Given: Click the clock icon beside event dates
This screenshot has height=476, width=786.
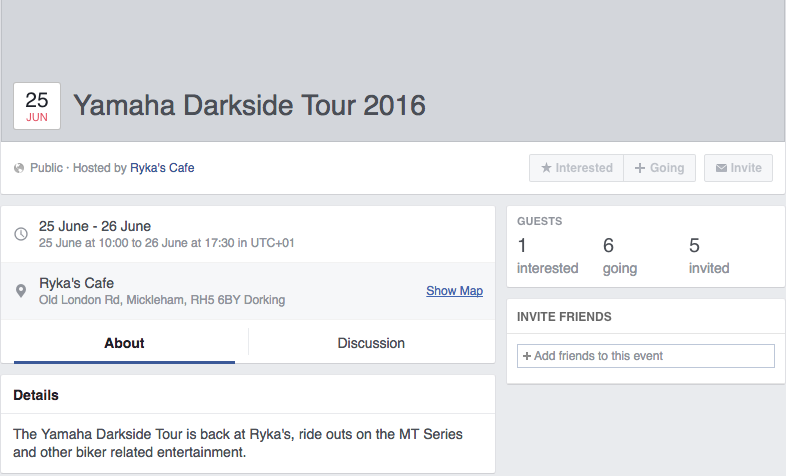Looking at the screenshot, I should tap(21, 234).
